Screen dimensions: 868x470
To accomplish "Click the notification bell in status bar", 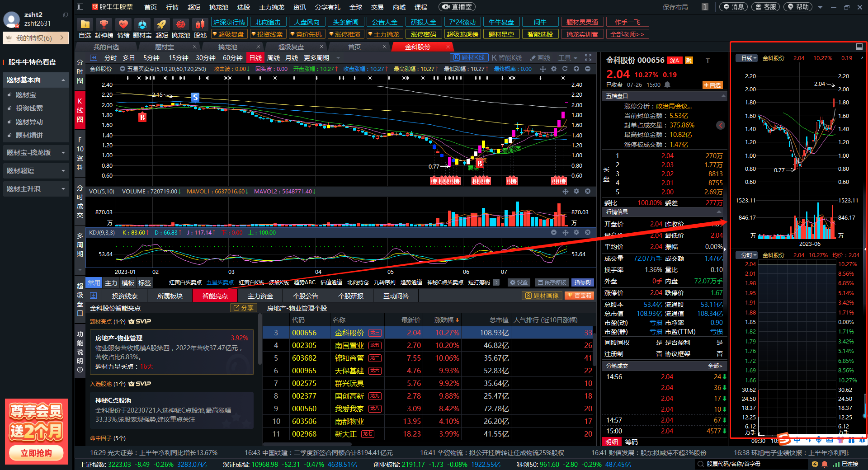I will [825, 464].
